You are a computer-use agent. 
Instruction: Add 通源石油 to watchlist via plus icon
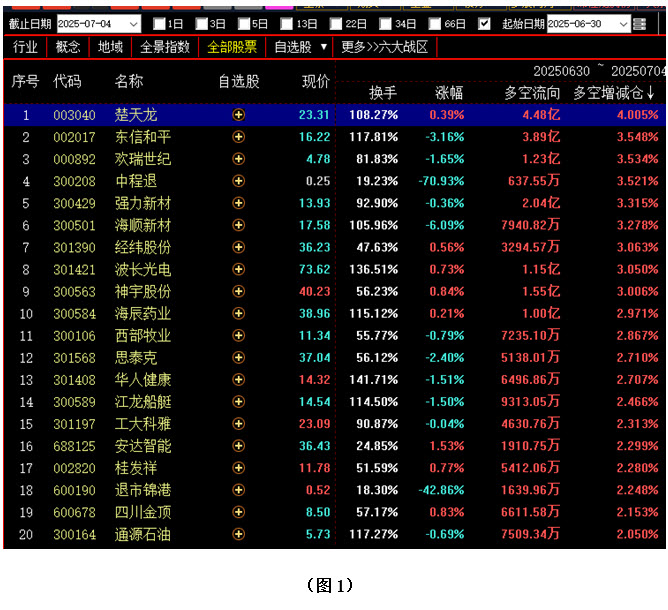pos(239,534)
